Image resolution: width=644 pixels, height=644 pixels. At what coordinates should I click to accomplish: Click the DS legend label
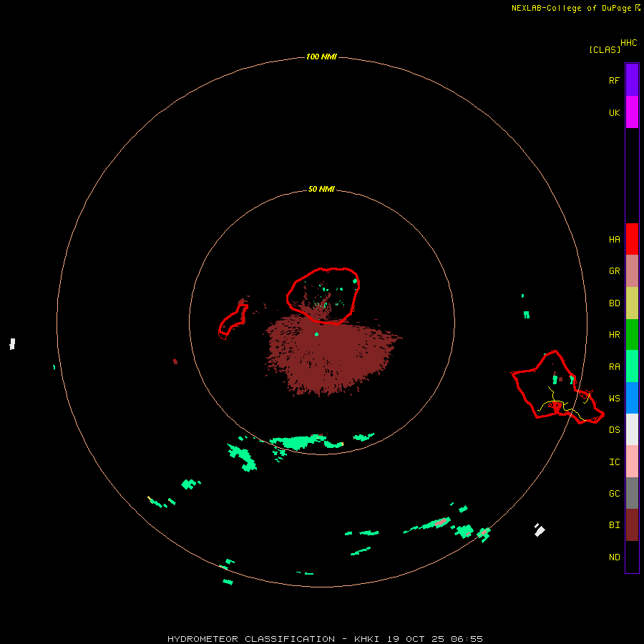pos(614,430)
